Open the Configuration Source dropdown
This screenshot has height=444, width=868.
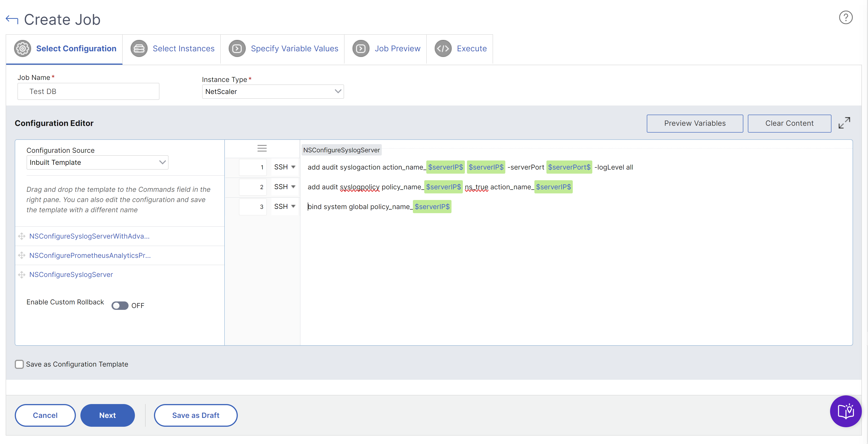[97, 162]
